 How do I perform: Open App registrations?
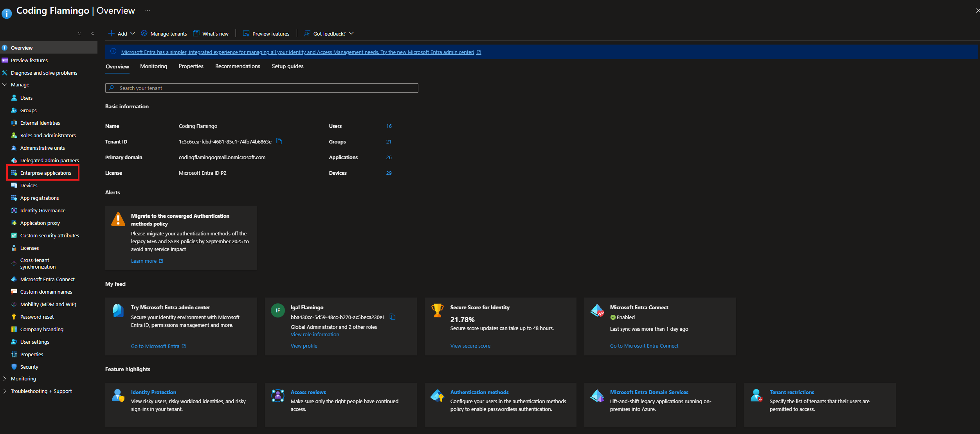[x=40, y=198]
